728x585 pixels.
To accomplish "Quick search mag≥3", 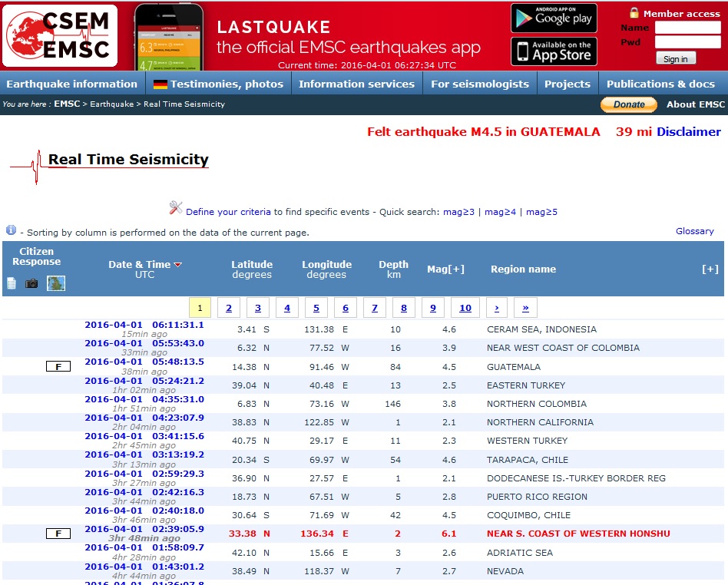I will (x=458, y=212).
